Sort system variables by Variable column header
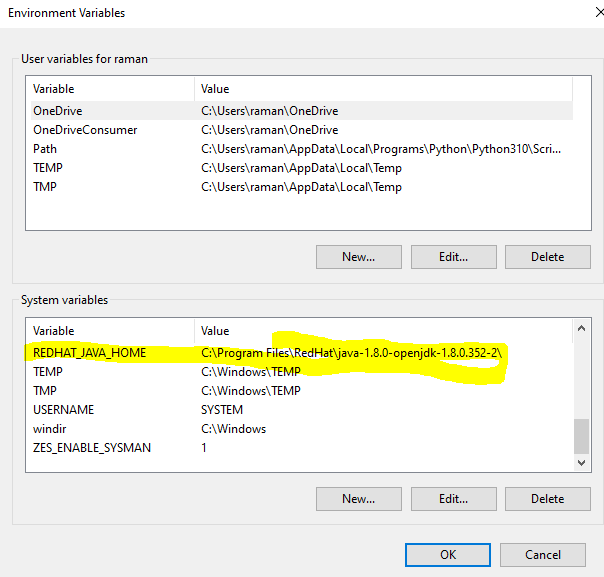Screen dimensions: 604x577 point(110,330)
